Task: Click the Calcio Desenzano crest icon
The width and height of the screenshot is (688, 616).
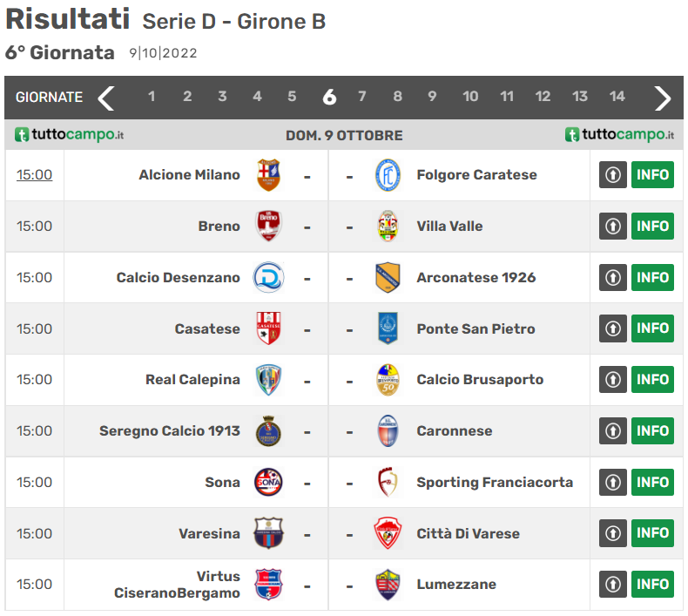Action: tap(268, 278)
